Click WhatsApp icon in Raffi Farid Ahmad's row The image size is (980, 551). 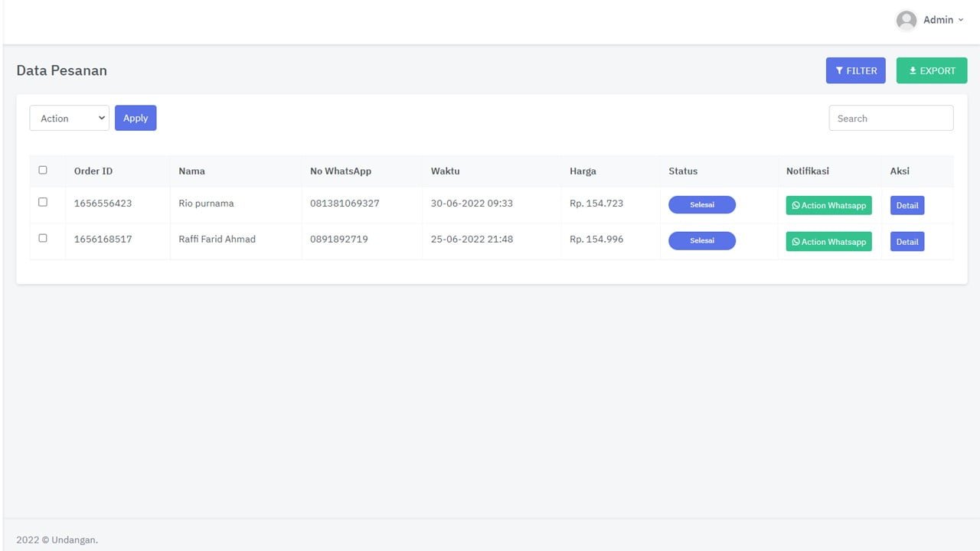click(795, 242)
